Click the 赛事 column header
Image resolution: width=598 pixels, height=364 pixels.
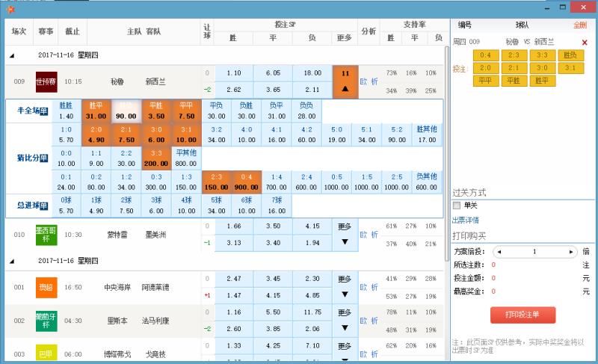point(46,31)
